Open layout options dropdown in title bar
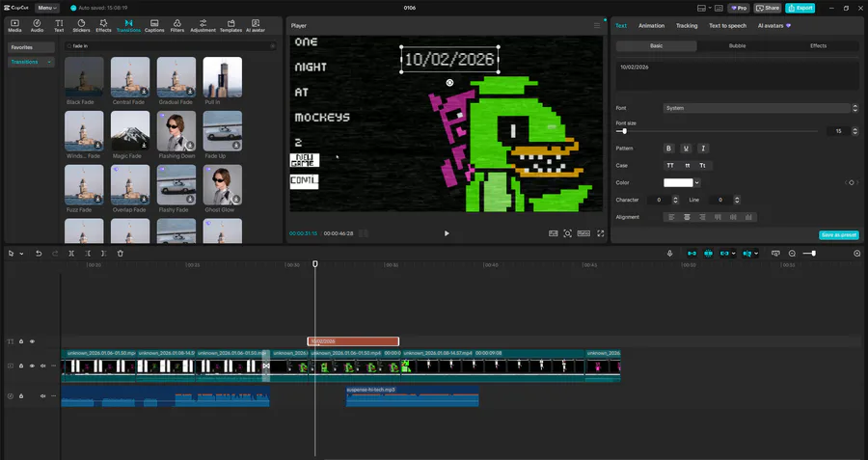868x460 pixels. 702,8
